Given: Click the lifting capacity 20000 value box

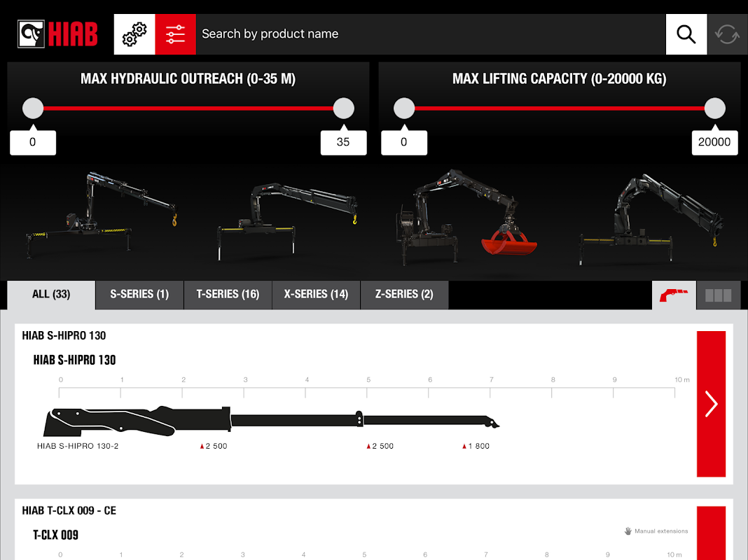Looking at the screenshot, I should click(x=714, y=143).
